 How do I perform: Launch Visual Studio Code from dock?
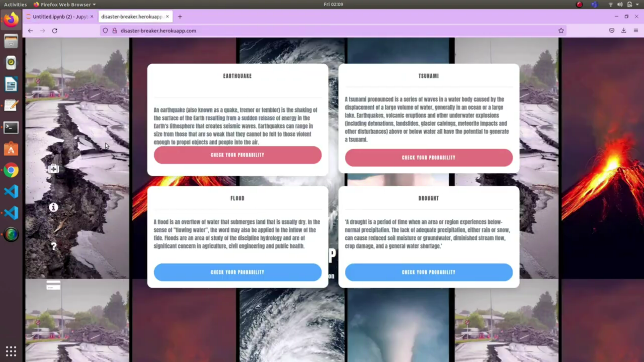click(x=11, y=192)
